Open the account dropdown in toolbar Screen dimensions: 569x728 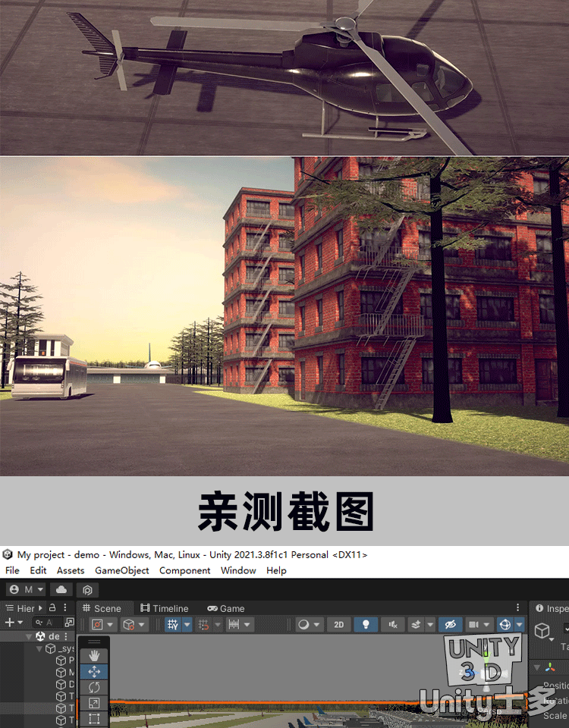(27, 589)
